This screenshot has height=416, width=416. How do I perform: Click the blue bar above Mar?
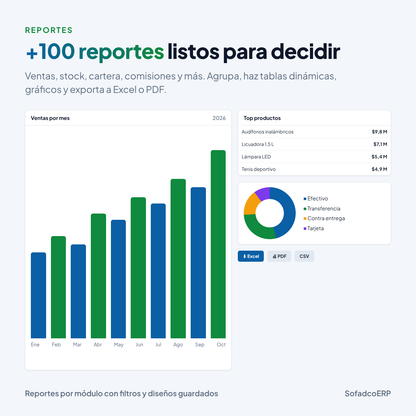pos(78,291)
